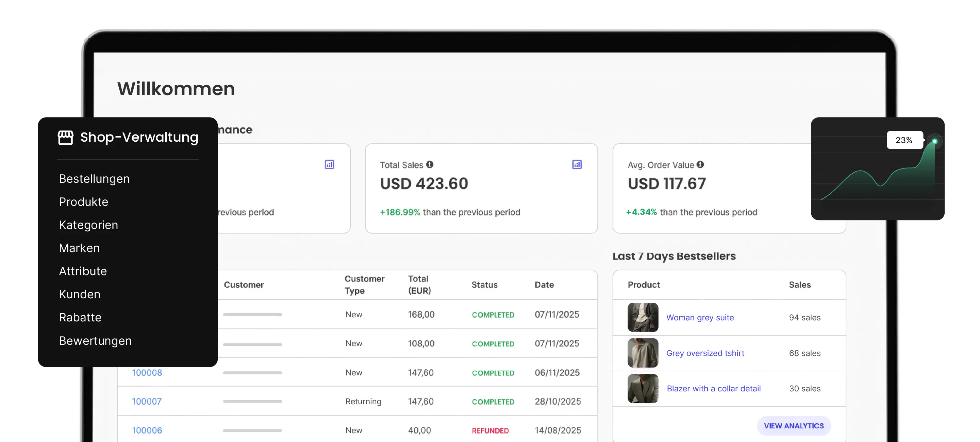
Task: Open order 100008 details
Action: click(147, 372)
